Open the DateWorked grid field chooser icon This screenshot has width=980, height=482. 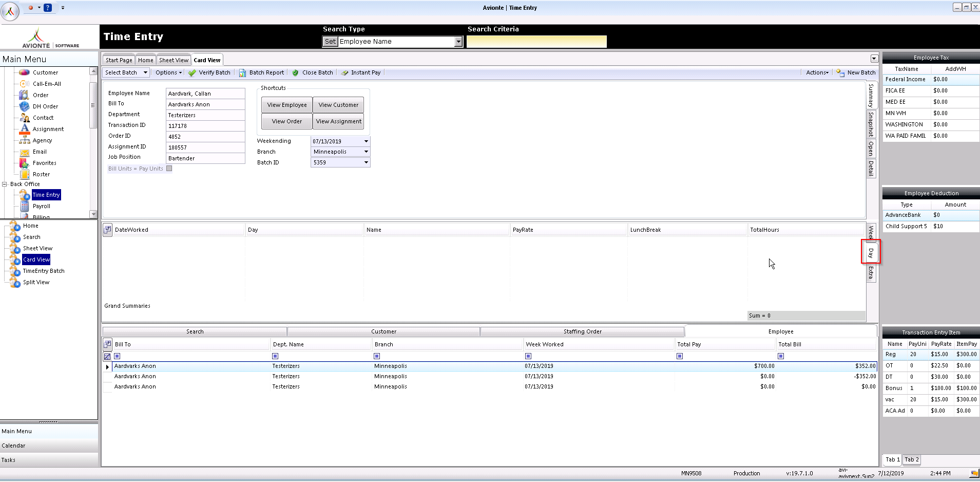[108, 230]
